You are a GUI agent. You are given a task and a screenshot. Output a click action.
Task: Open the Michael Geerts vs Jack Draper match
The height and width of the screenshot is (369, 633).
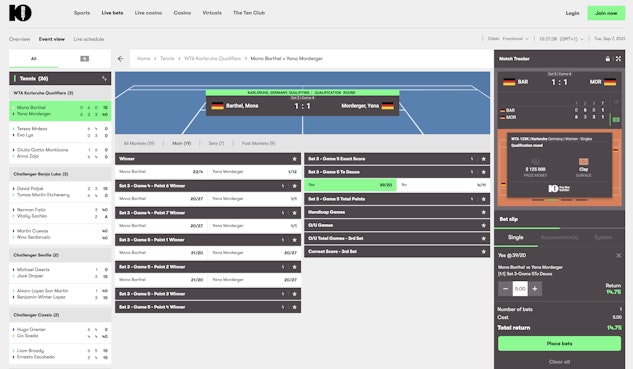[x=60, y=273]
